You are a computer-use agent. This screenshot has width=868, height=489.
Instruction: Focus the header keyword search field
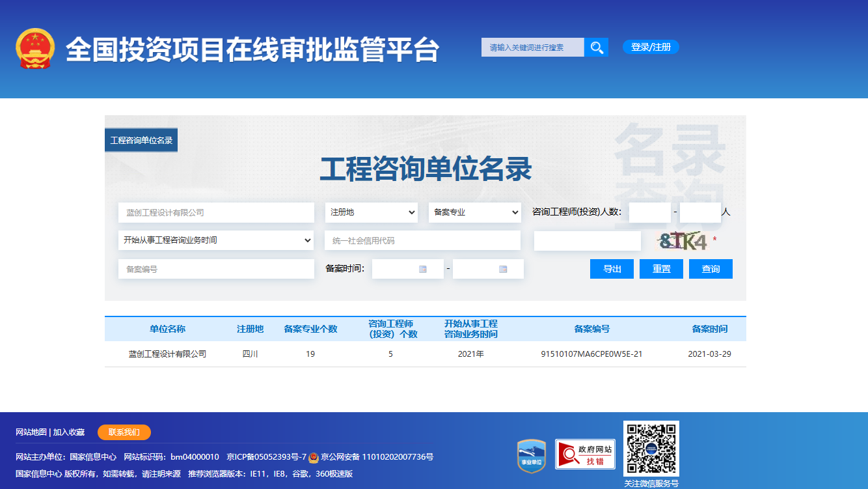point(533,47)
